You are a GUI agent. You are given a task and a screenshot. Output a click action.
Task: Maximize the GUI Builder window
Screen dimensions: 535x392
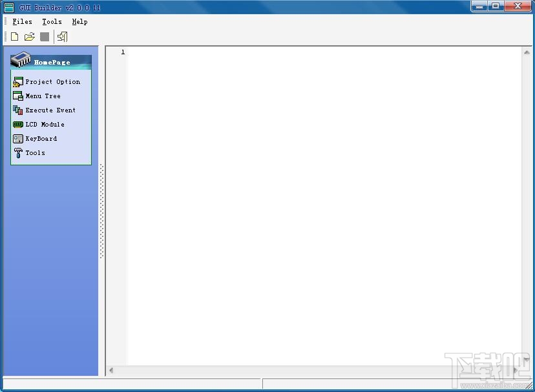tap(496, 6)
